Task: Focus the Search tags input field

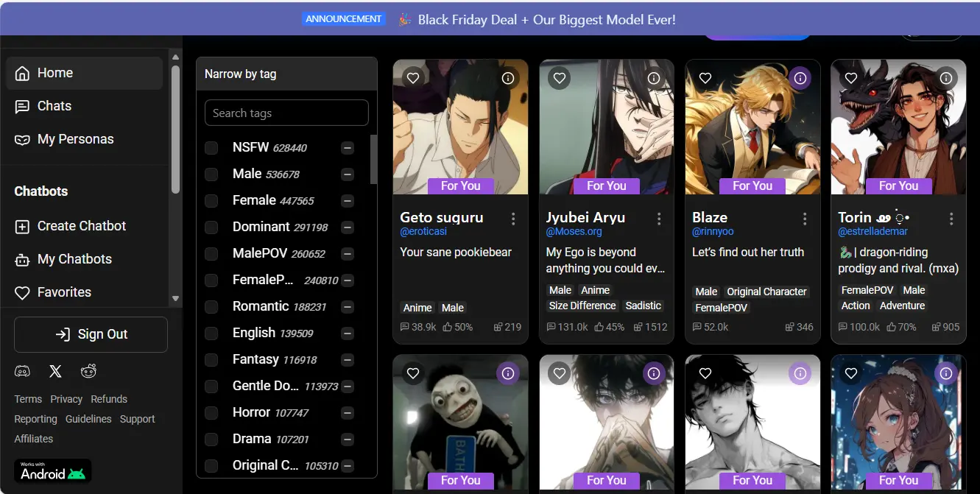Action: point(286,113)
